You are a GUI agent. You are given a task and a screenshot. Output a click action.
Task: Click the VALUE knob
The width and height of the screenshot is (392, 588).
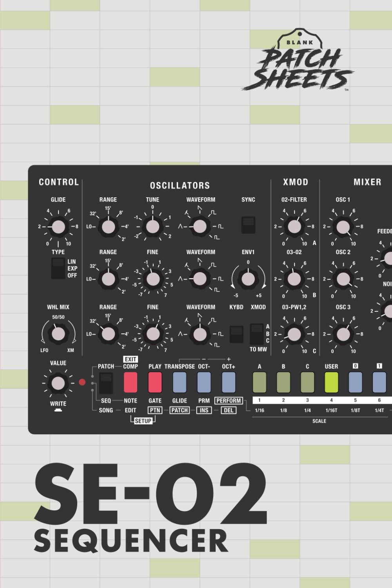[x=58, y=383]
